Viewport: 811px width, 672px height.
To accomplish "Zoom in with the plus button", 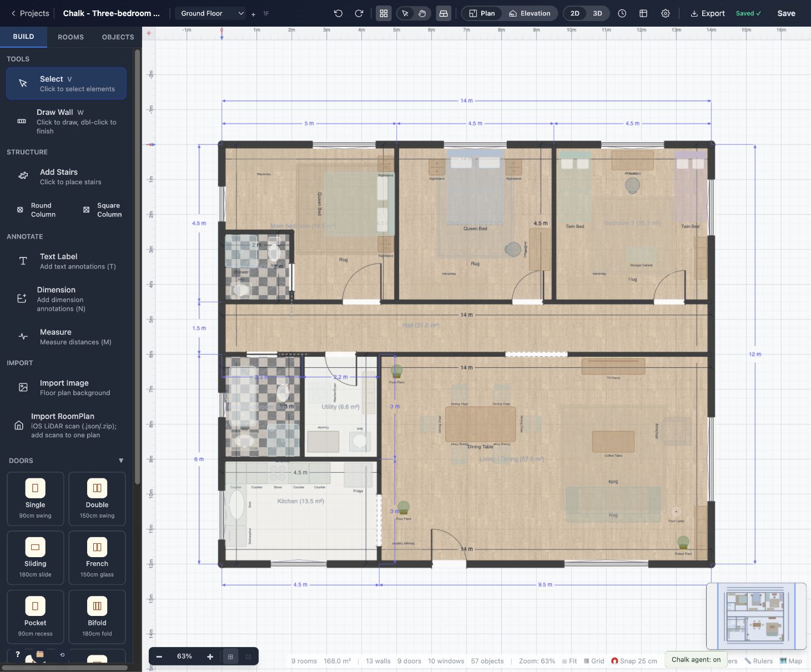I will (210, 656).
